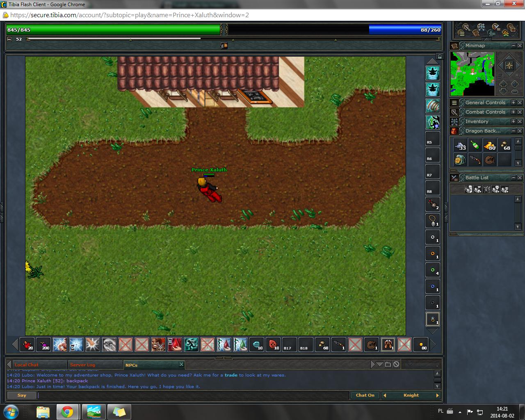Toggle the game window lock icon

click(440, 57)
